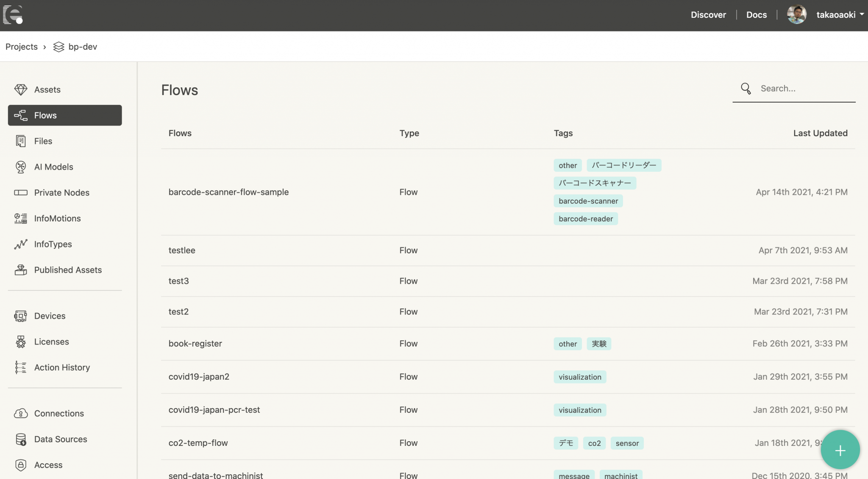
Task: Open the Discover menu
Action: click(x=708, y=14)
